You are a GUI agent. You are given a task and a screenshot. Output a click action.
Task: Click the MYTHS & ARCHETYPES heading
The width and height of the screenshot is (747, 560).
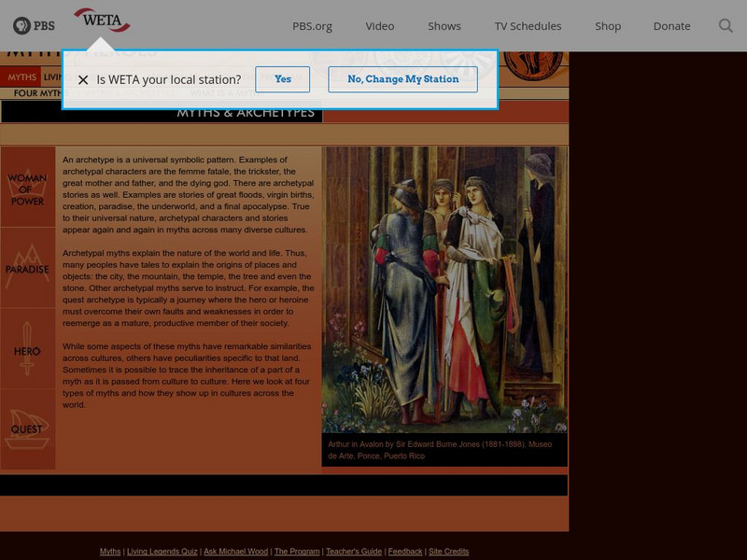(x=246, y=112)
